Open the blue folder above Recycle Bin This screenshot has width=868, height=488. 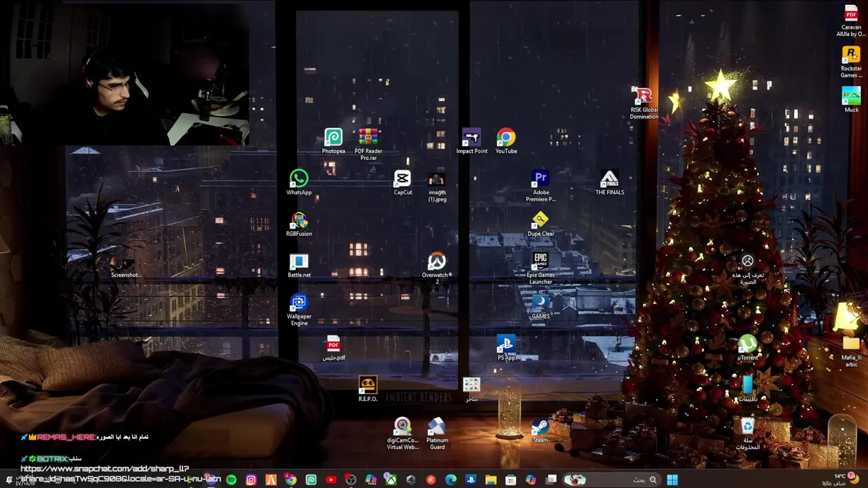pos(747,389)
